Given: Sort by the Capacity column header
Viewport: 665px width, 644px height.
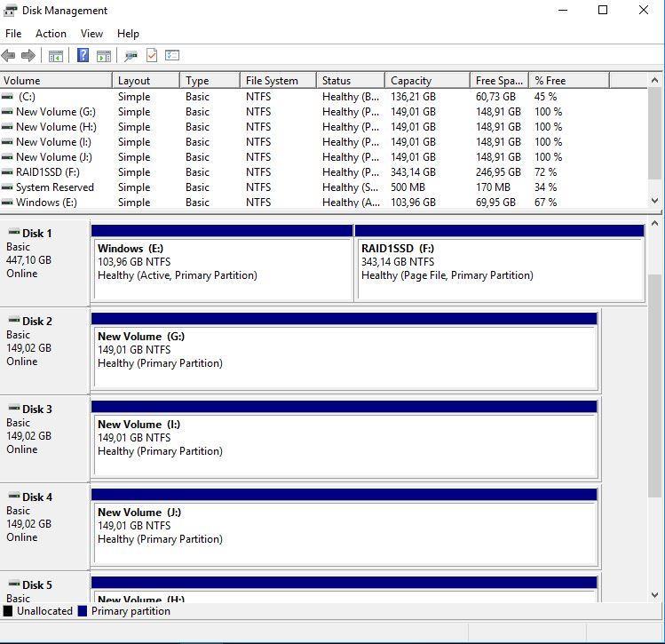Looking at the screenshot, I should [x=427, y=81].
